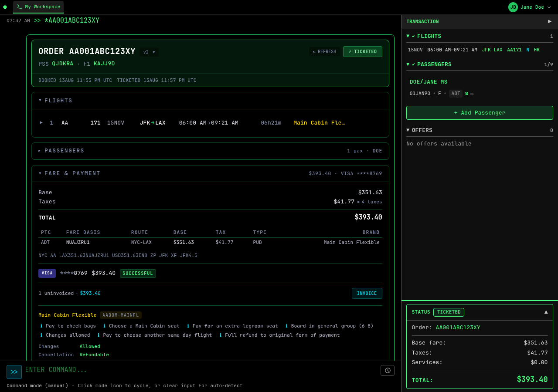Click the sidebar flight row 15NOV JFK LAX
Viewport: 558px width, 392px height.
(x=480, y=50)
